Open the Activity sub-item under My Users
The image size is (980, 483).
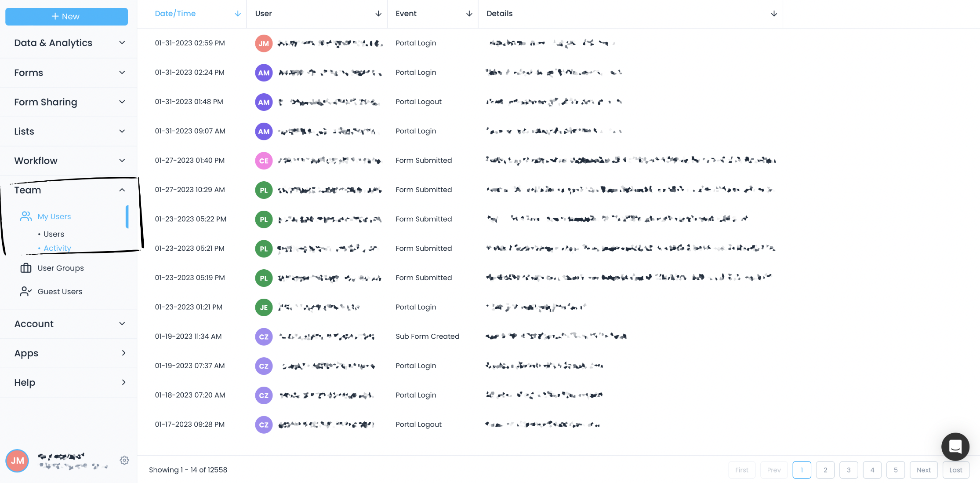[57, 248]
